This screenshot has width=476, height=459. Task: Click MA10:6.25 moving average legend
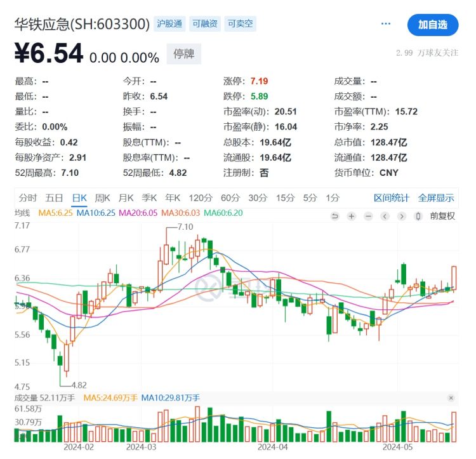(x=96, y=213)
